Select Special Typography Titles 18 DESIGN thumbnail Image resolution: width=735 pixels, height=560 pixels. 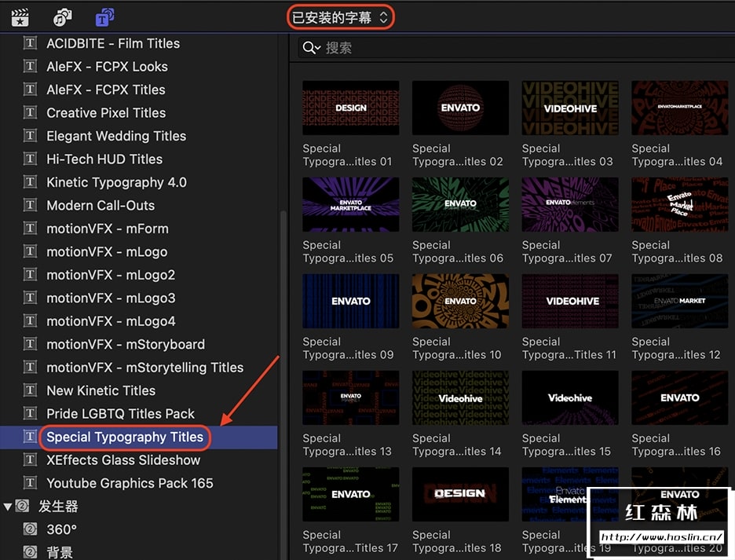(x=460, y=494)
